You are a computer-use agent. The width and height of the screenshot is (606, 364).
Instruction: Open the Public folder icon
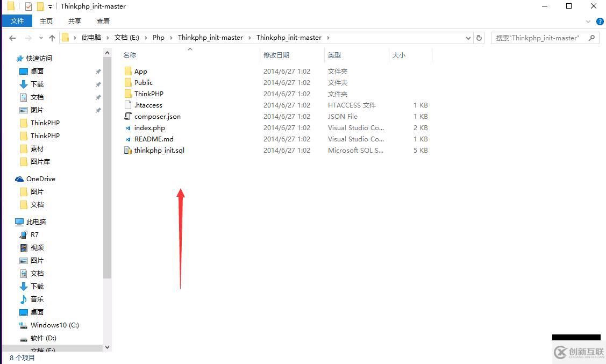[128, 82]
